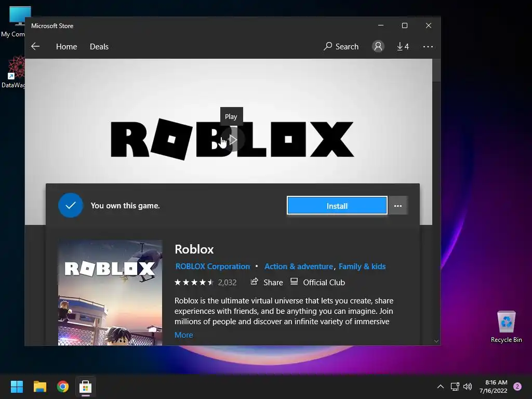Browse the Family & kids category
The height and width of the screenshot is (399, 532).
pyautogui.click(x=362, y=267)
